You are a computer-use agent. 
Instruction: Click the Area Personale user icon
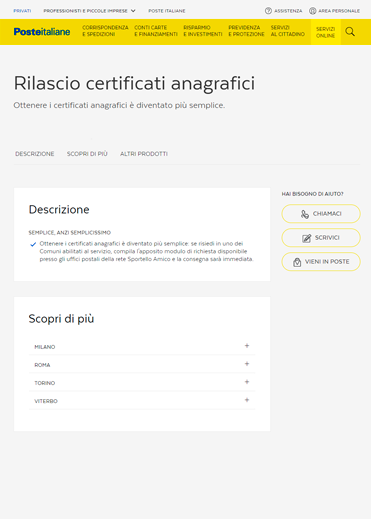coord(312,11)
